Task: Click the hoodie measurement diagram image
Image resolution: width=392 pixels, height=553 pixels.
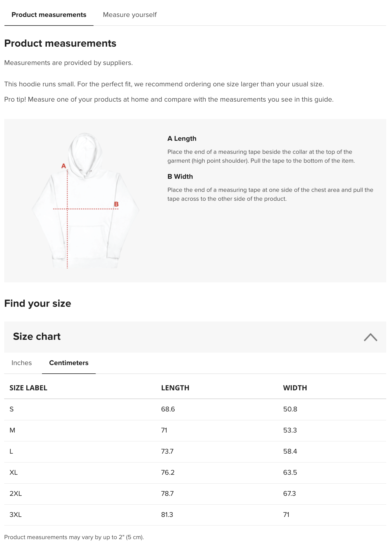Action: click(85, 200)
